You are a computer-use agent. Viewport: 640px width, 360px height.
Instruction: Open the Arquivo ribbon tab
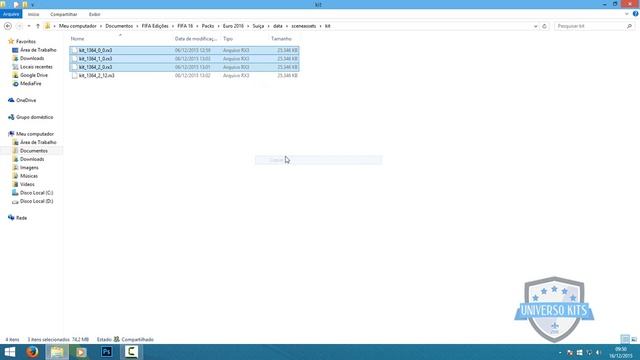[11, 14]
